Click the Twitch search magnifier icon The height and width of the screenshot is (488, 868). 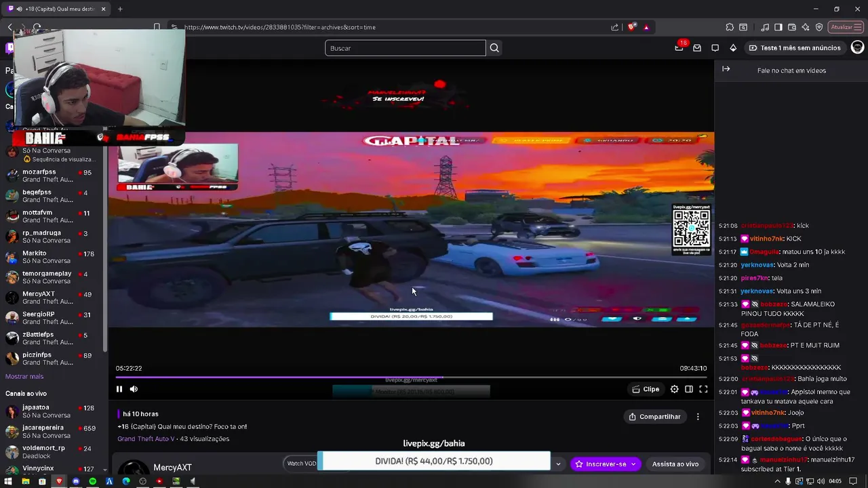point(494,48)
